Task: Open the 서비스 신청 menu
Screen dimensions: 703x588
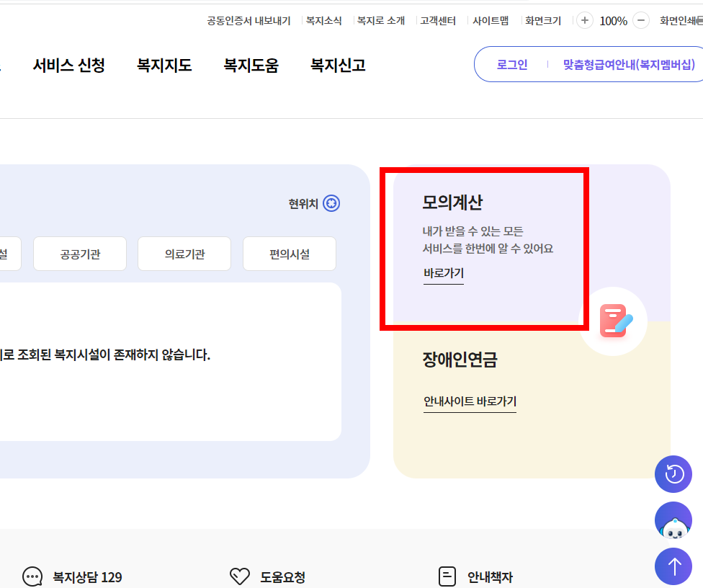Action: (x=68, y=65)
